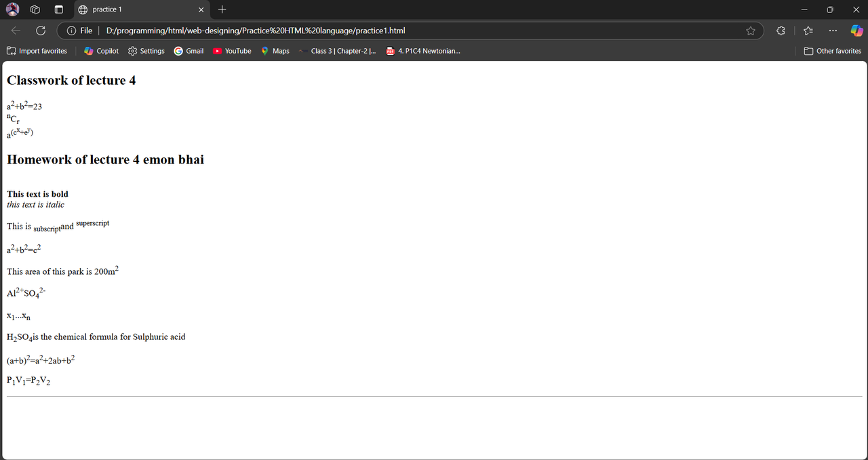Click the x1...xn expression
This screenshot has width=868, height=460.
(x=18, y=316)
